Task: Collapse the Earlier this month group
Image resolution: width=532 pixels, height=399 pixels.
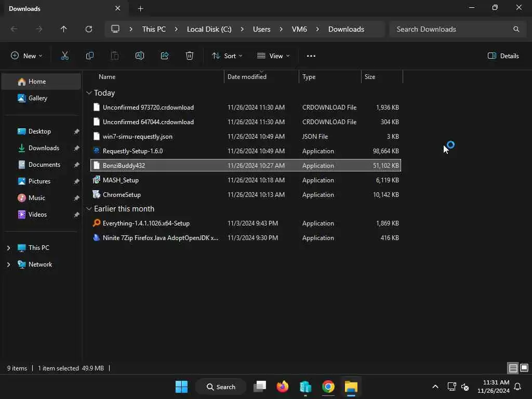Action: point(89,209)
